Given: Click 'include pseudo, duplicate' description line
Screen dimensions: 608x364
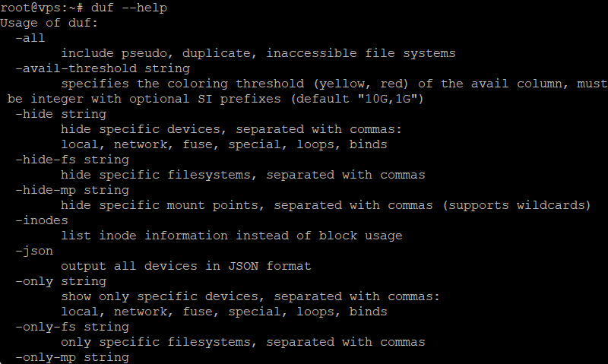Looking at the screenshot, I should click(258, 53).
